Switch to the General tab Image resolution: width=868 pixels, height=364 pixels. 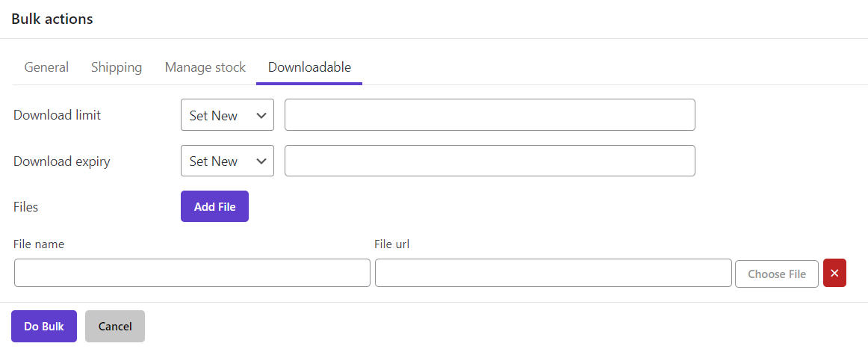pyautogui.click(x=46, y=67)
